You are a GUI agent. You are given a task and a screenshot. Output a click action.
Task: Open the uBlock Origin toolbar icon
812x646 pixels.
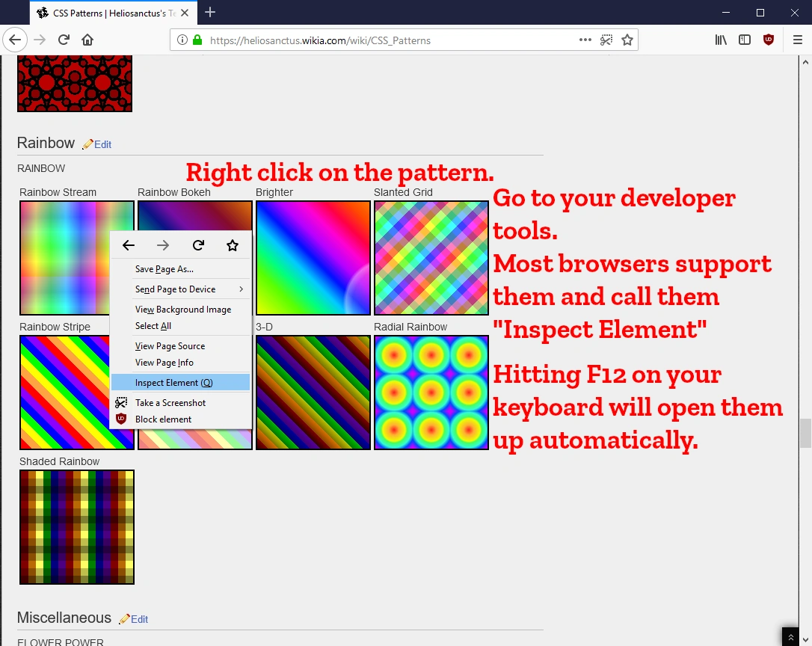point(769,40)
